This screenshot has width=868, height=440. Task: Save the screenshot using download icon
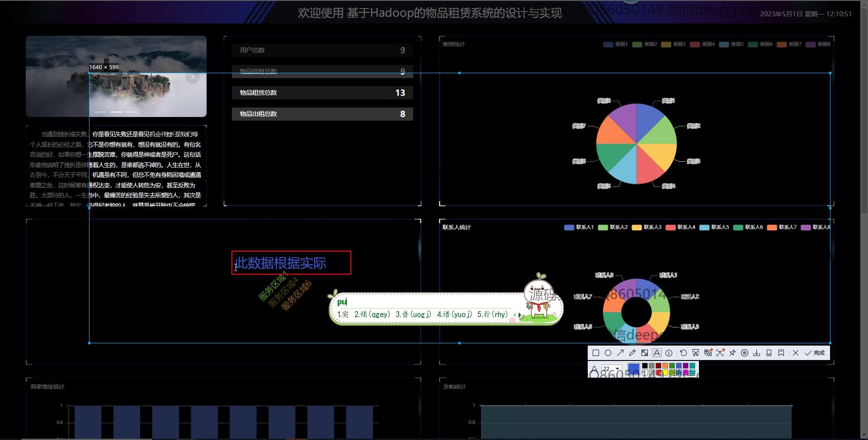coord(757,353)
